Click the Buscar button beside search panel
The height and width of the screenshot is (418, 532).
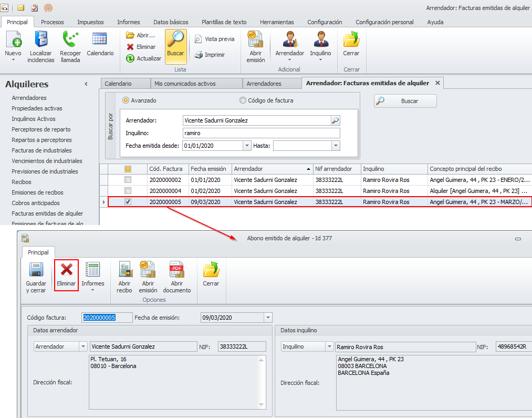pyautogui.click(x=405, y=101)
